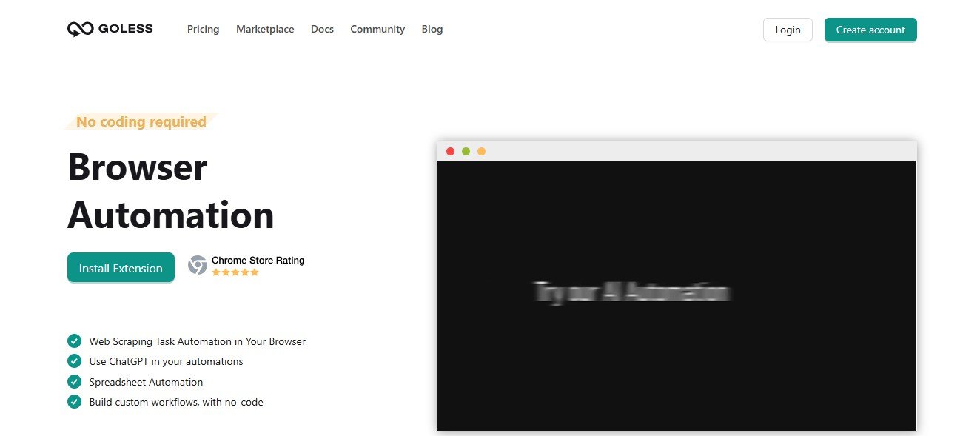Click the AI Automation demo video

677,295
